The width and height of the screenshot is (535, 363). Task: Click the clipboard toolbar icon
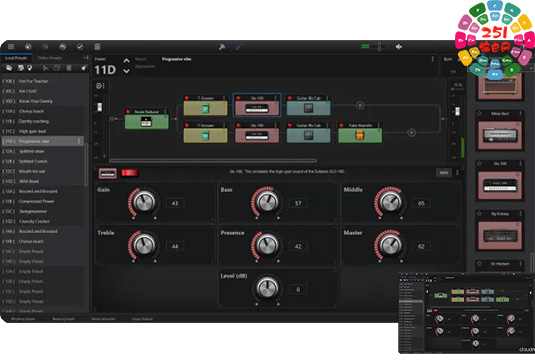pos(97,46)
